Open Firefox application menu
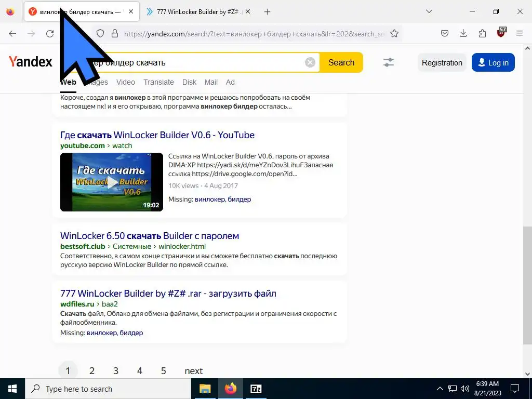Image resolution: width=532 pixels, height=399 pixels. tap(520, 34)
